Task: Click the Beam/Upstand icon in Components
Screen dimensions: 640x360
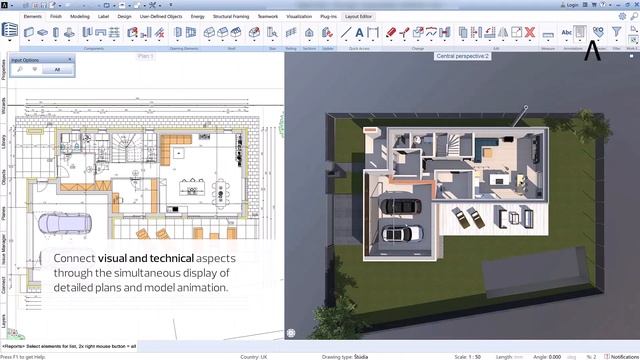Action: point(100,32)
